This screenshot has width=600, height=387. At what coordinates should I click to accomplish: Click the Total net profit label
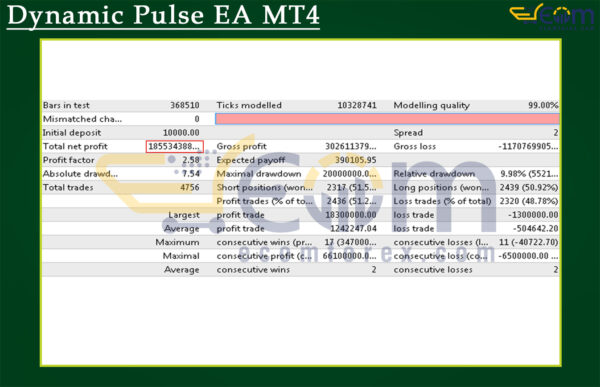pos(75,146)
